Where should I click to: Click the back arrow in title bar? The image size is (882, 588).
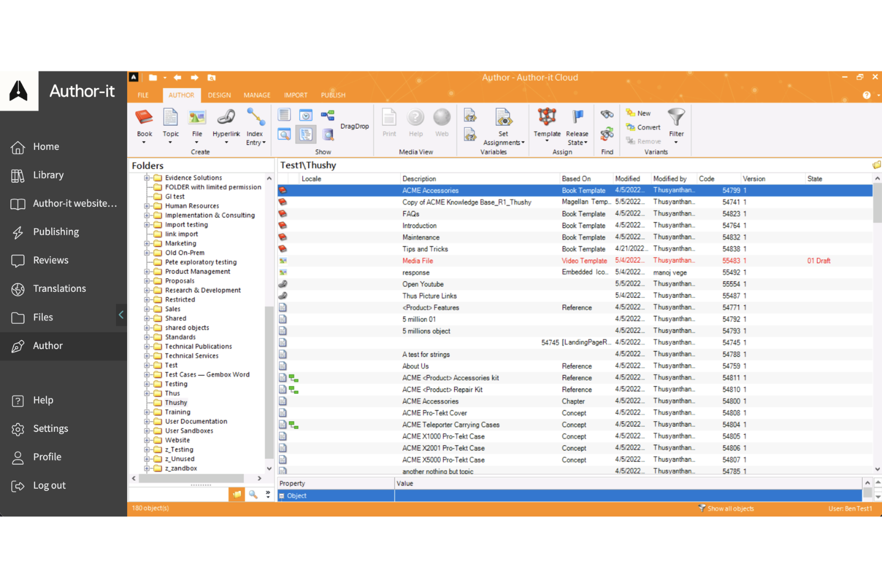coord(177,77)
